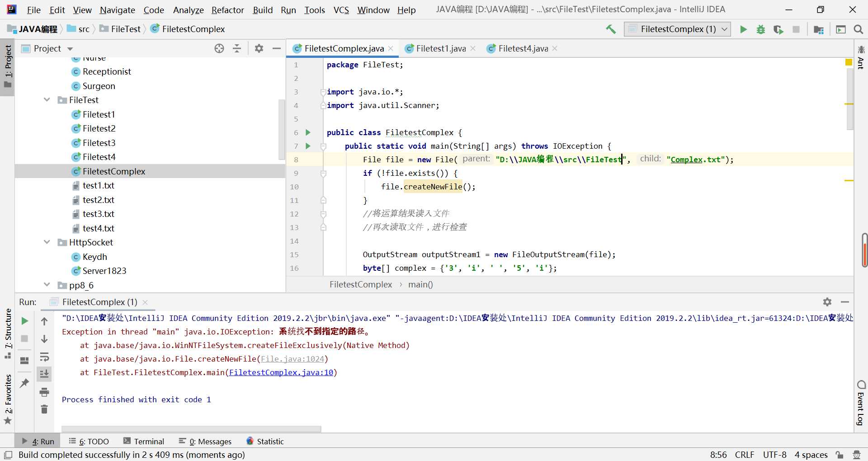Click src breadcrumb in navigation bar

point(79,29)
